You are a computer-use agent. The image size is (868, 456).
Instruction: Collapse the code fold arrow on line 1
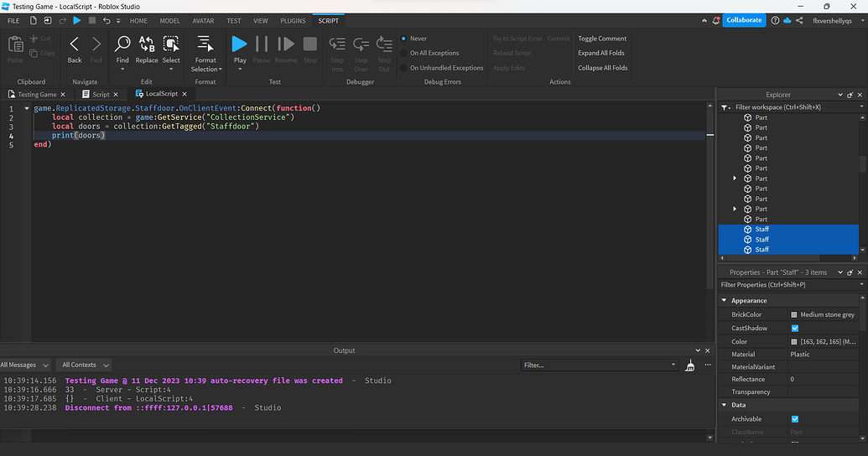[x=27, y=108]
